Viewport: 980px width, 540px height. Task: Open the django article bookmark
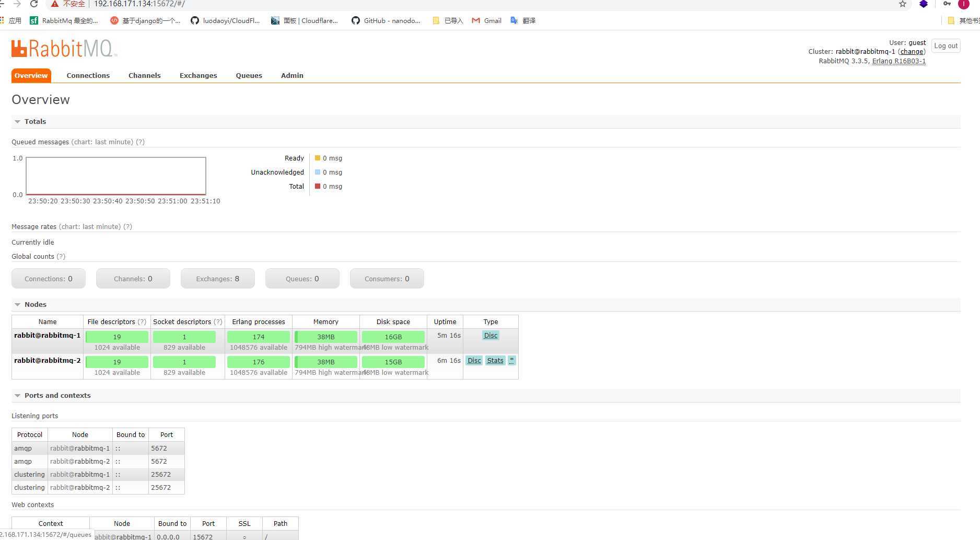pos(145,20)
